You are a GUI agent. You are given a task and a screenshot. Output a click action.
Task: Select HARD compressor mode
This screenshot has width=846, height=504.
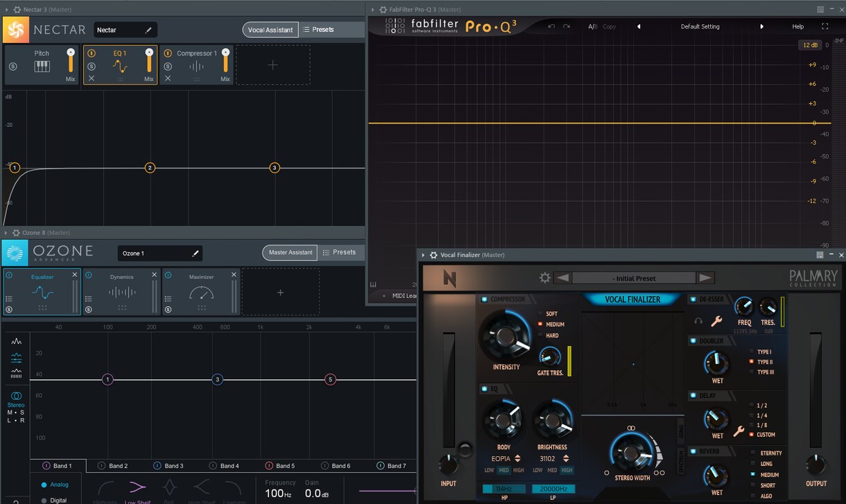(549, 336)
